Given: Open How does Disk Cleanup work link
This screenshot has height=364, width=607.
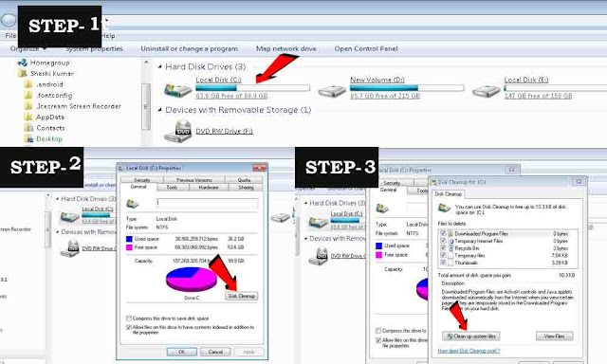Looking at the screenshot, I should click(x=469, y=351).
